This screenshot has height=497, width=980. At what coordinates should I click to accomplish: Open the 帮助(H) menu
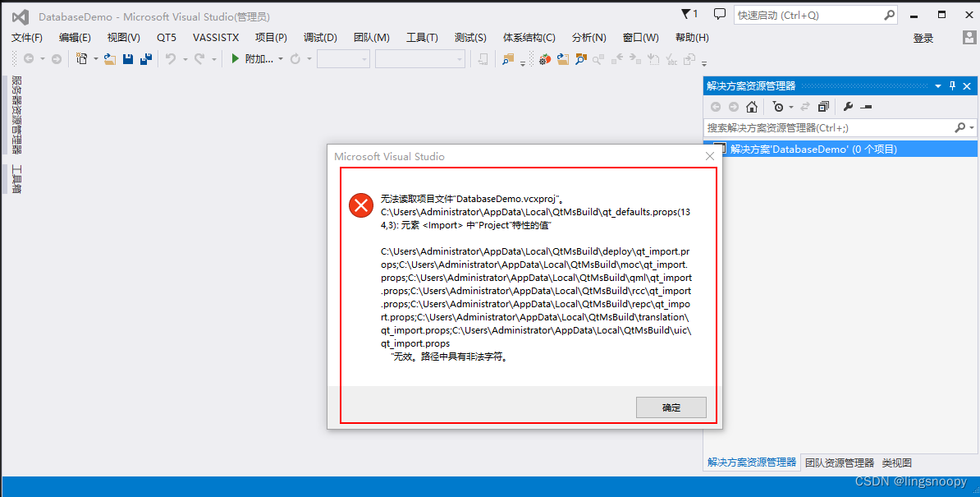pos(692,38)
